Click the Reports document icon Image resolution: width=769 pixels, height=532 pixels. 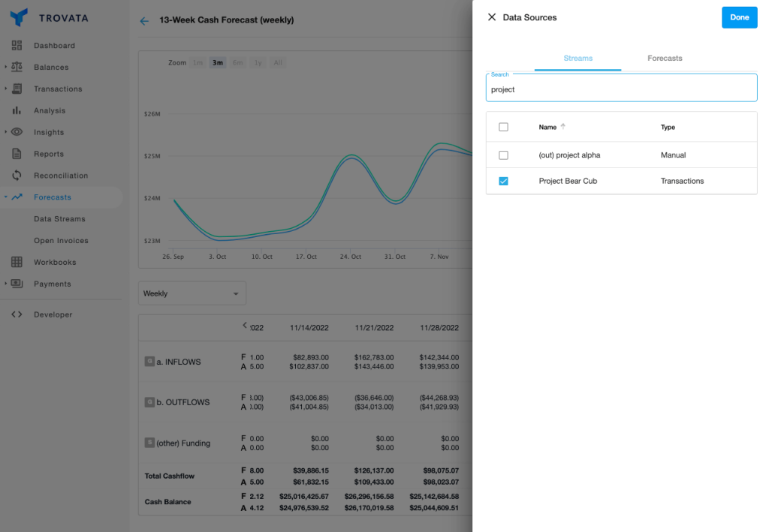pos(17,154)
